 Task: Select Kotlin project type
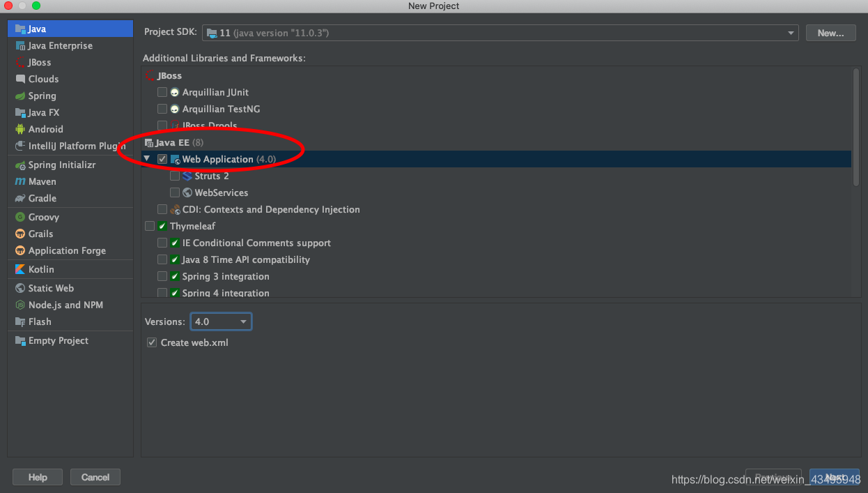[70, 270]
